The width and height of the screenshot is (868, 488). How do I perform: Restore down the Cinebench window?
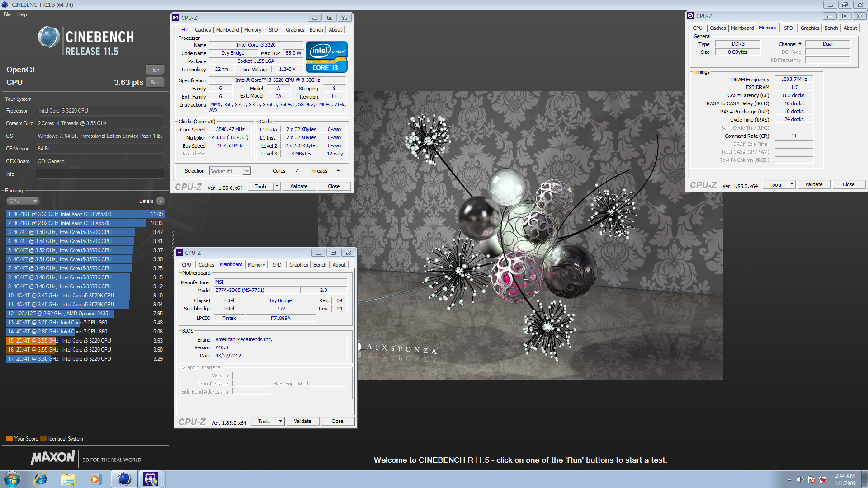click(x=844, y=5)
